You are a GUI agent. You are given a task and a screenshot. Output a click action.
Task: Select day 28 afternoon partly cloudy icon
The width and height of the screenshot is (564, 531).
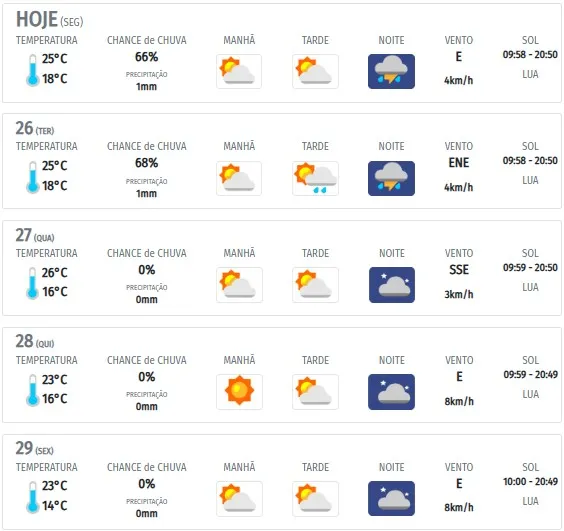pos(315,391)
